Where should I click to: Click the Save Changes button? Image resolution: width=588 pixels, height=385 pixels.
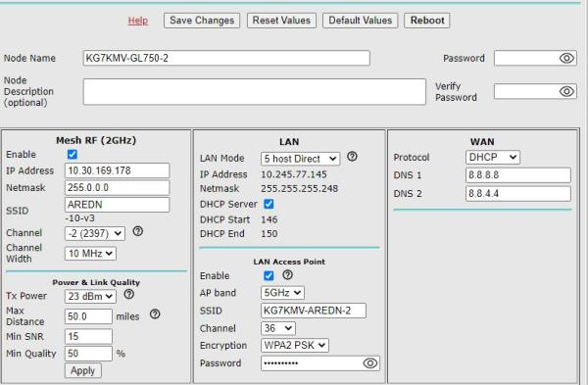pos(202,21)
